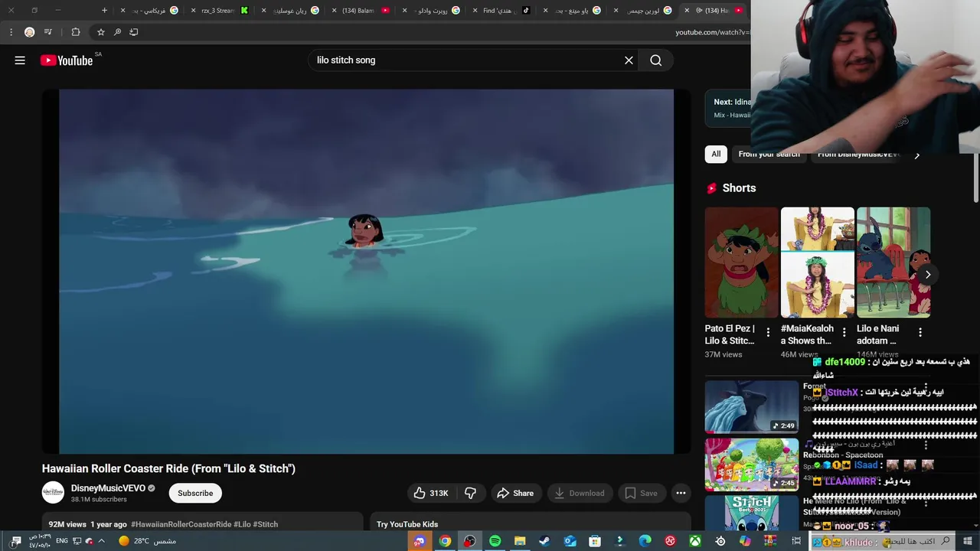Image resolution: width=980 pixels, height=551 pixels.
Task: Open the 2:49 suggested video thumbnail
Action: pyautogui.click(x=751, y=407)
